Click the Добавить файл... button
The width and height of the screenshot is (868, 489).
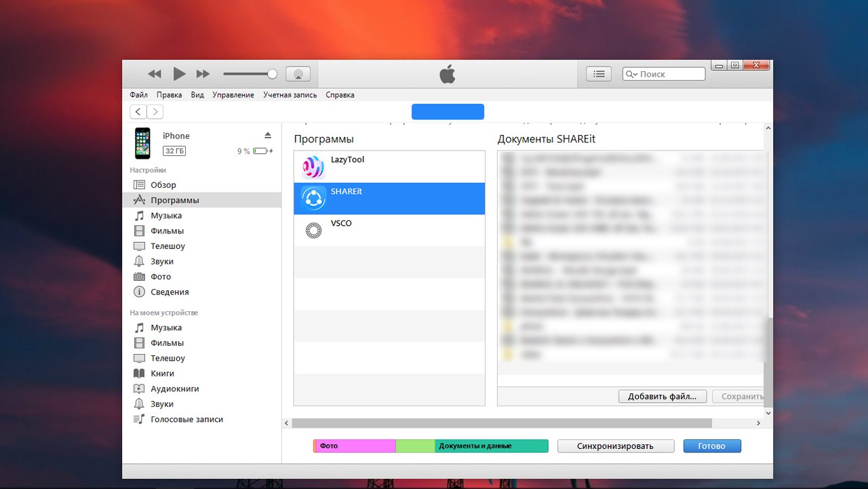pyautogui.click(x=663, y=396)
